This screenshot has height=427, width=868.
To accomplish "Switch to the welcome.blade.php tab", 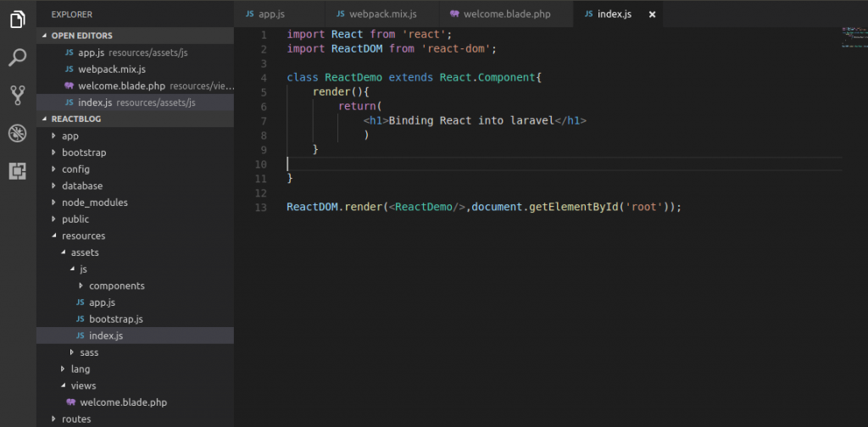I will 506,14.
